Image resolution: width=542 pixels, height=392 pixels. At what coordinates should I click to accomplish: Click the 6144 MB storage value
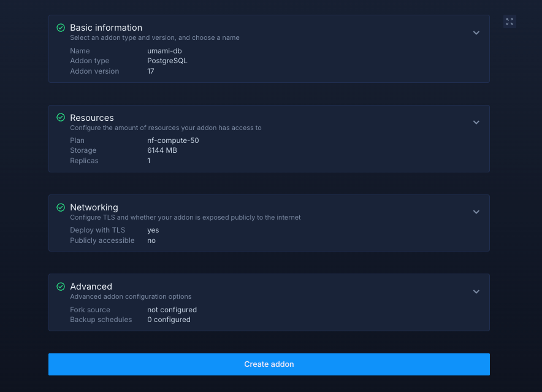[x=162, y=150]
